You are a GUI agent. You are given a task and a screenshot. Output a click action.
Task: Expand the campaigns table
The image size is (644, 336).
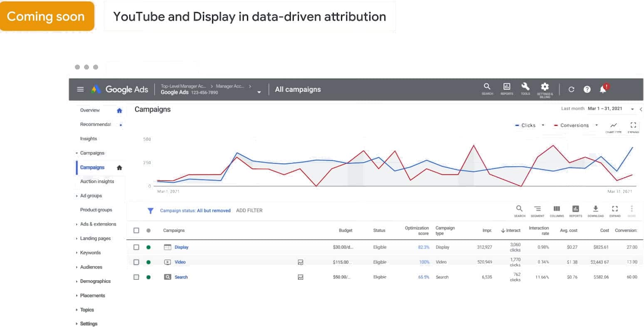[615, 211]
